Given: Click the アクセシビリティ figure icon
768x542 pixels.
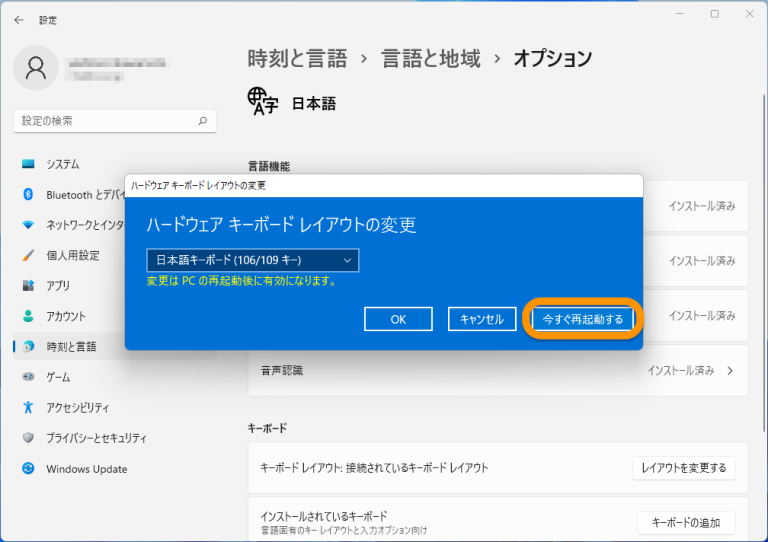Looking at the screenshot, I should coord(28,407).
